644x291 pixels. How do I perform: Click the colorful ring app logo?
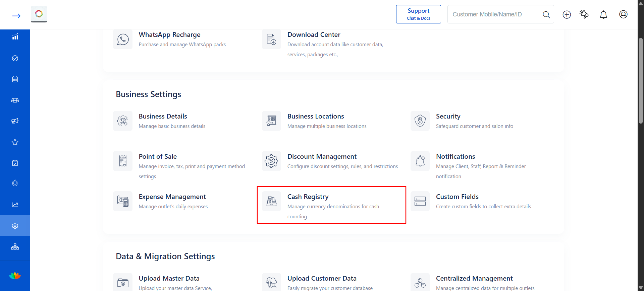click(x=39, y=14)
